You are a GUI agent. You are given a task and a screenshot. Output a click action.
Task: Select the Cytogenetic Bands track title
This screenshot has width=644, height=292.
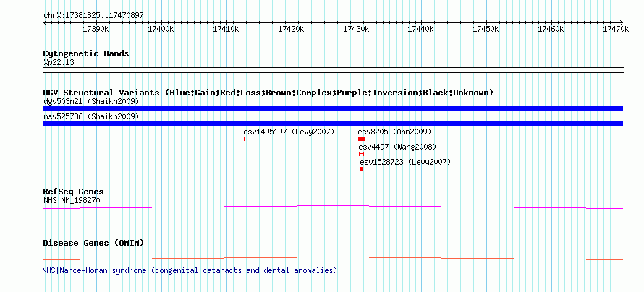tap(86, 53)
